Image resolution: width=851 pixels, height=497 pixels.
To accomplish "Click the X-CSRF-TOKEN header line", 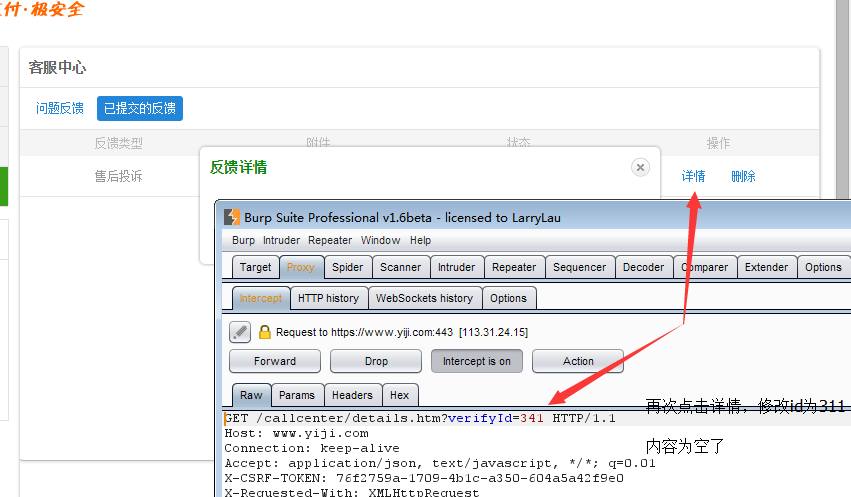I will tap(424, 478).
